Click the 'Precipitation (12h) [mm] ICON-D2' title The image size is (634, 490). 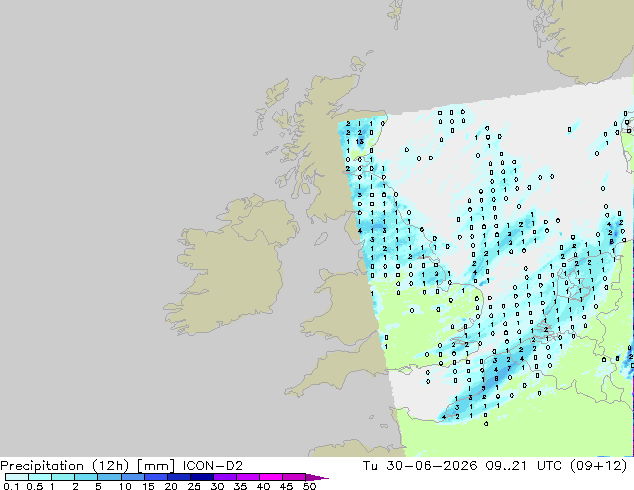click(x=121, y=466)
